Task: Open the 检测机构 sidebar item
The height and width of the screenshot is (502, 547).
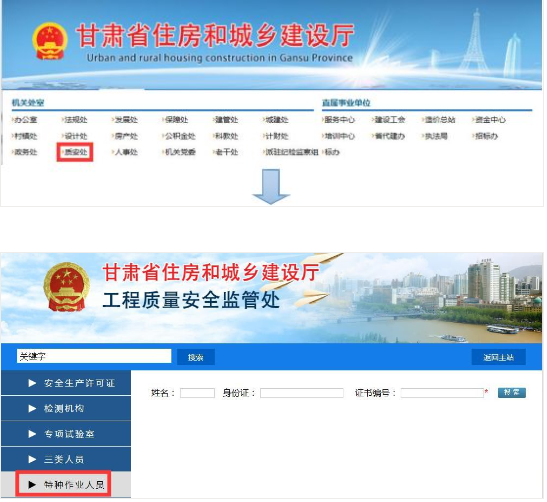Action: coord(66,409)
